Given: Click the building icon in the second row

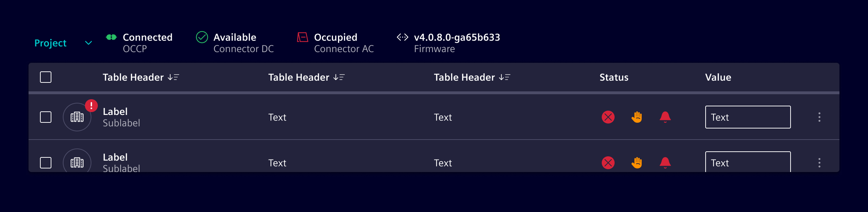Looking at the screenshot, I should [x=77, y=162].
